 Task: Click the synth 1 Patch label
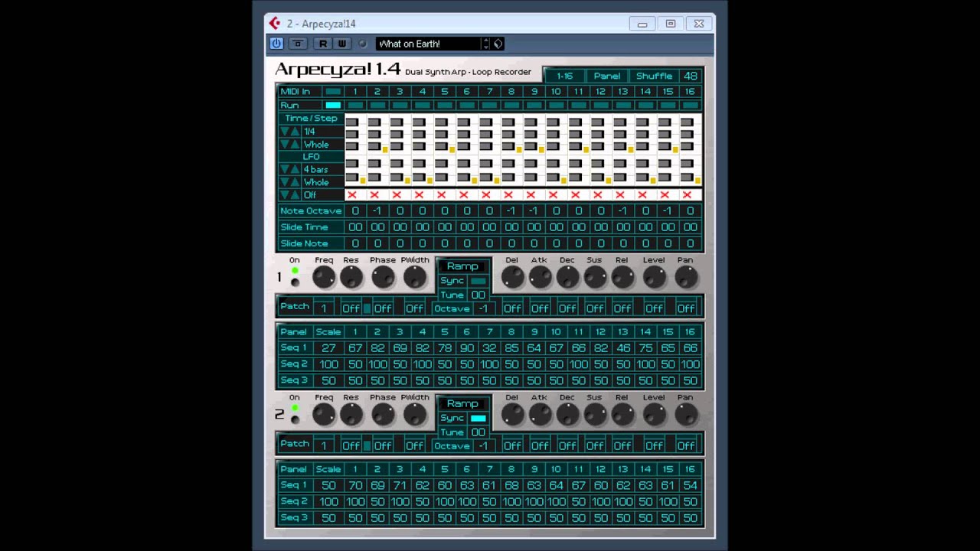click(295, 307)
